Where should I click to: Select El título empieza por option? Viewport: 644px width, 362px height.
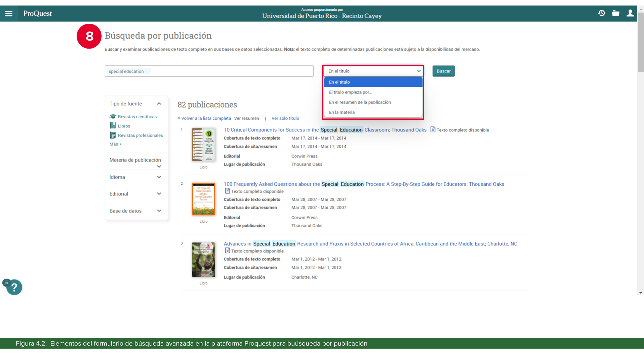(350, 92)
